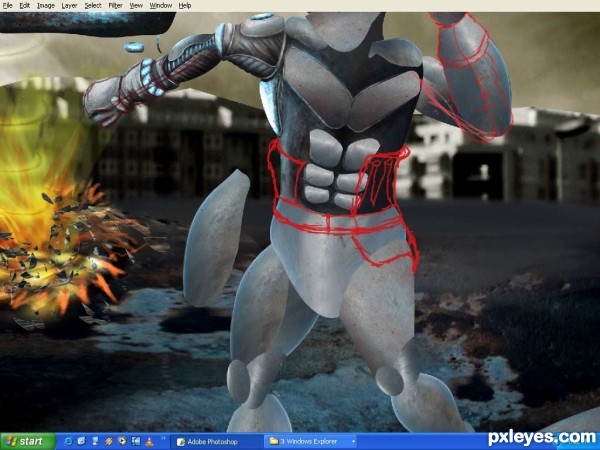
Task: Open the Filter menu
Action: click(116, 6)
